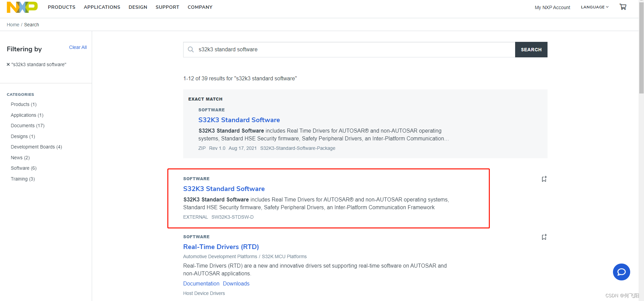Viewport: 644px width, 301px height.
Task: Open Real-Time Drivers (RTD) result
Action: 221,247
